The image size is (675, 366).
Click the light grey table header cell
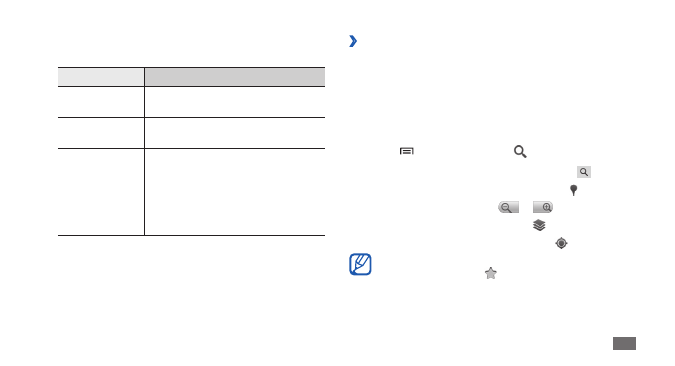[x=101, y=77]
